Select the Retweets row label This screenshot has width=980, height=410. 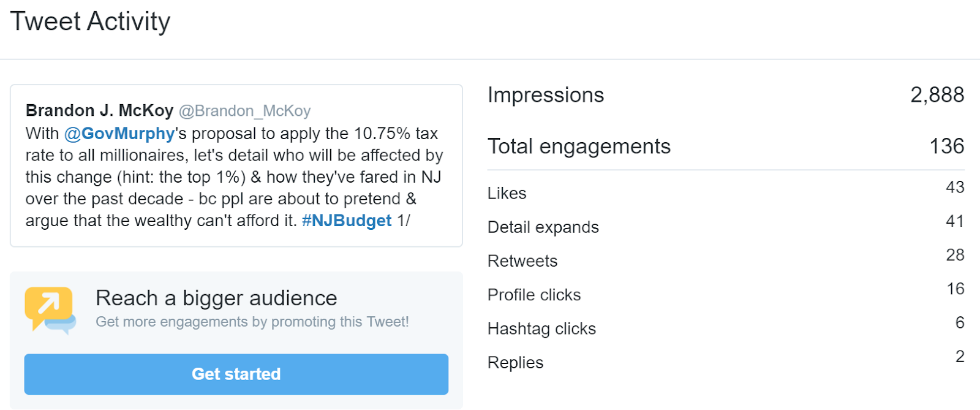522,261
